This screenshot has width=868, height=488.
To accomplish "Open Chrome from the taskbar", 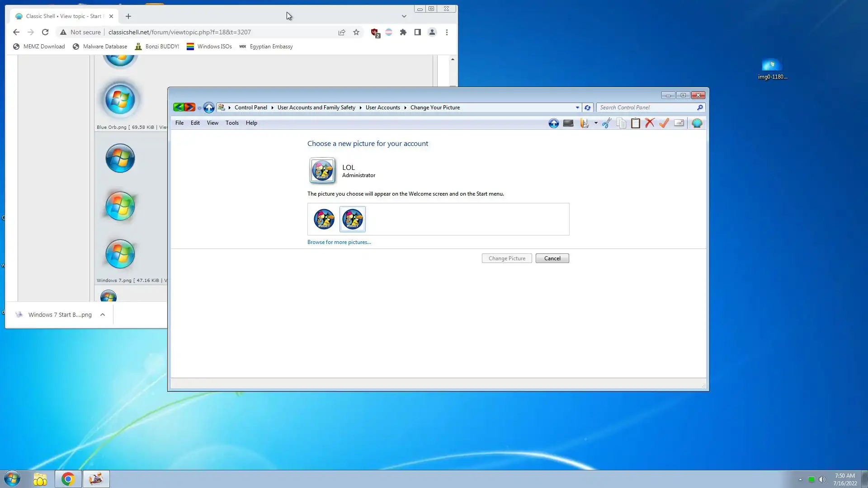I will 68,479.
